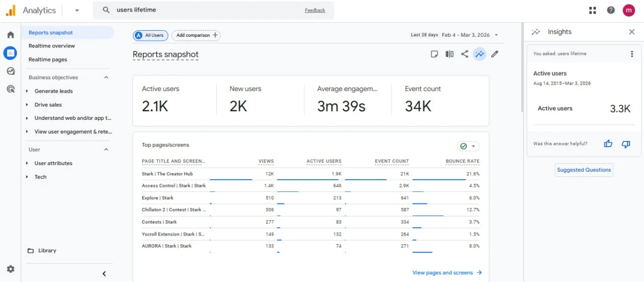The image size is (644, 282).
Task: Open the insight card three-dot menu
Action: coord(632,54)
